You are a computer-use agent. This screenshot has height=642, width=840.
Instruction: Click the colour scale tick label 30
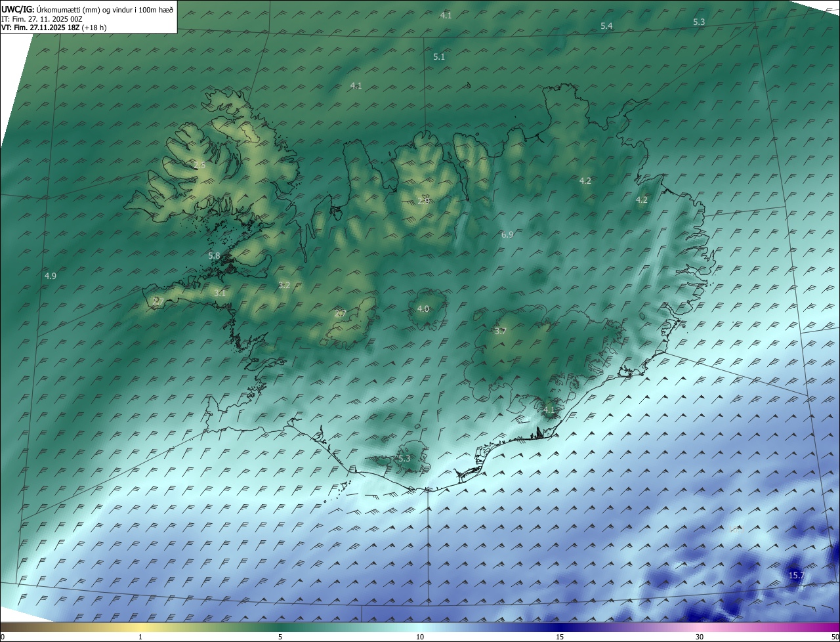point(700,637)
